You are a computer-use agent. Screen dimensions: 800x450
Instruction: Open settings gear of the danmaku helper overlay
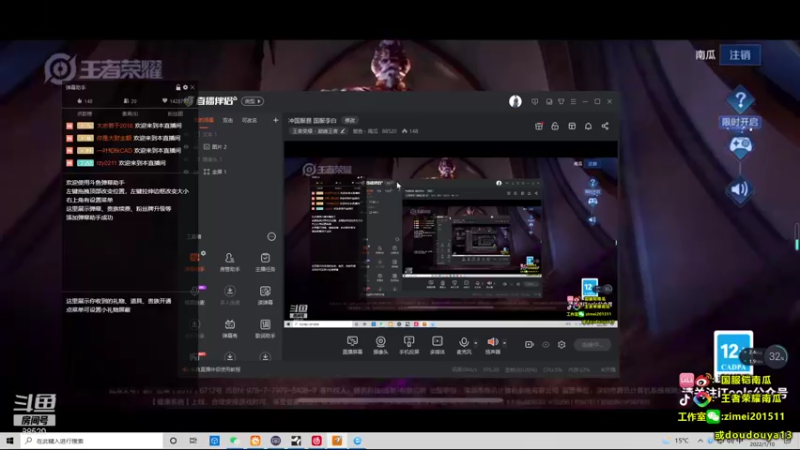coord(185,87)
